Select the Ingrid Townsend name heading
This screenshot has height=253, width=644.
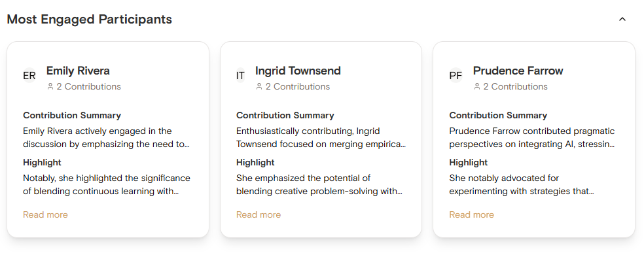click(x=298, y=71)
